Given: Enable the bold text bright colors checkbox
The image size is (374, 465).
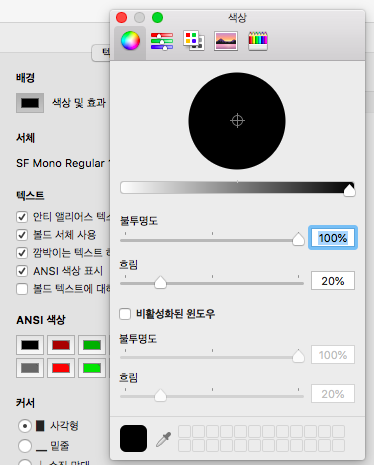Looking at the screenshot, I should (22, 289).
